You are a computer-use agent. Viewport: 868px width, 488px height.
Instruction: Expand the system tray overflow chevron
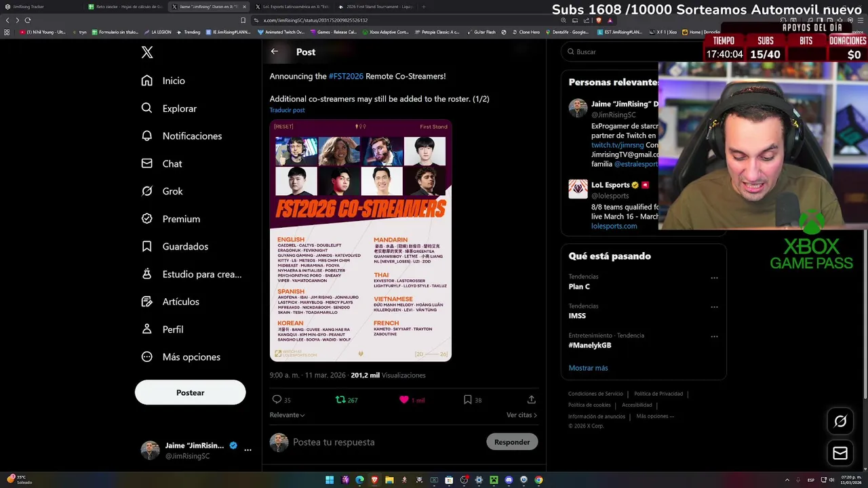[x=787, y=480]
